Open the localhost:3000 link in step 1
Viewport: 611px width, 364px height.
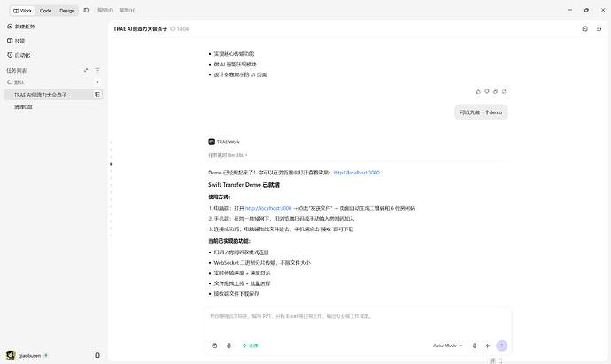pyautogui.click(x=268, y=208)
